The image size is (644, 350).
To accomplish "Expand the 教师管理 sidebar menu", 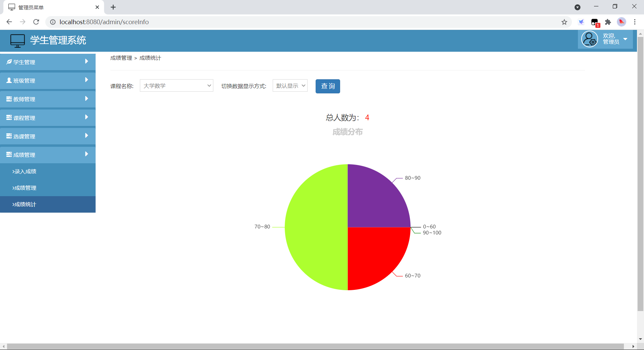I will [48, 99].
